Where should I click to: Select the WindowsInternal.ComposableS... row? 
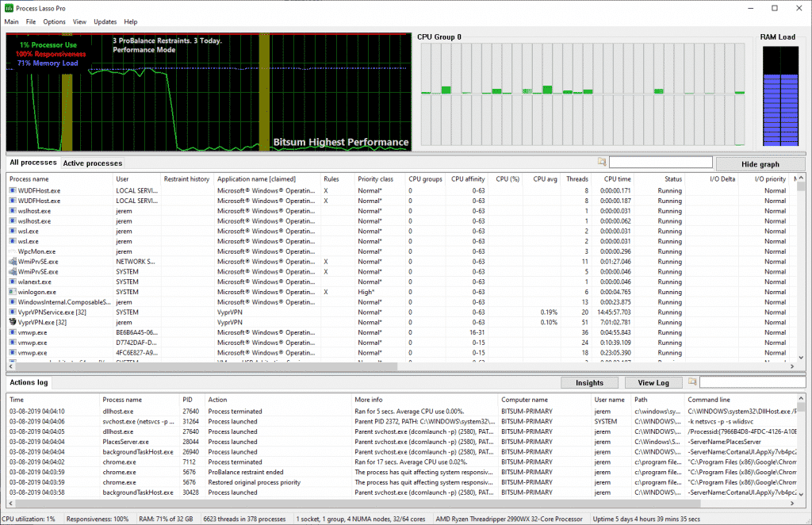(402, 302)
